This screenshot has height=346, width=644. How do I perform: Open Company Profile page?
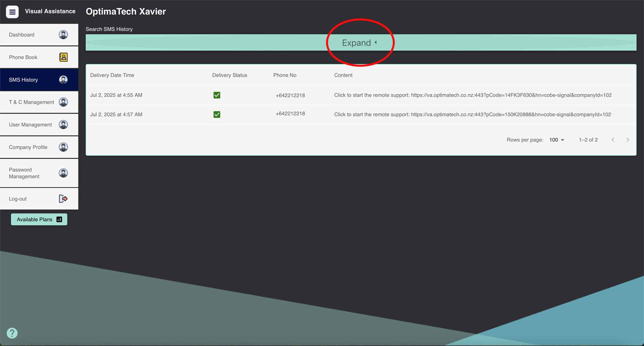[x=39, y=147]
